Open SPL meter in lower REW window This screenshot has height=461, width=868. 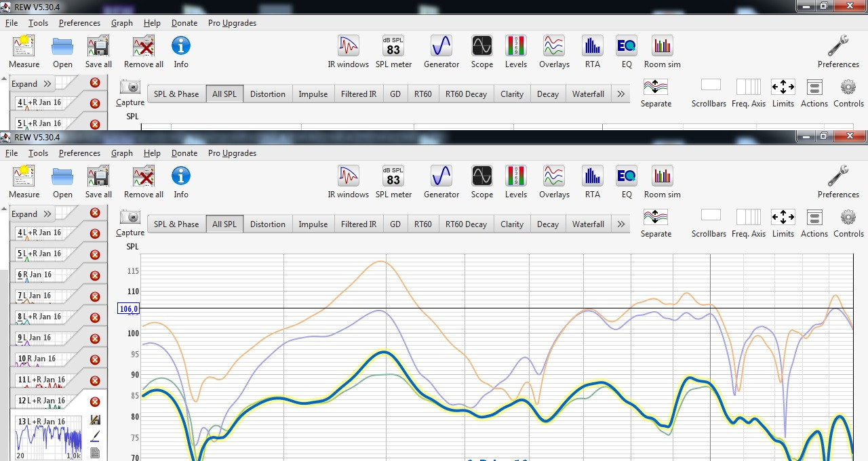coord(393,176)
